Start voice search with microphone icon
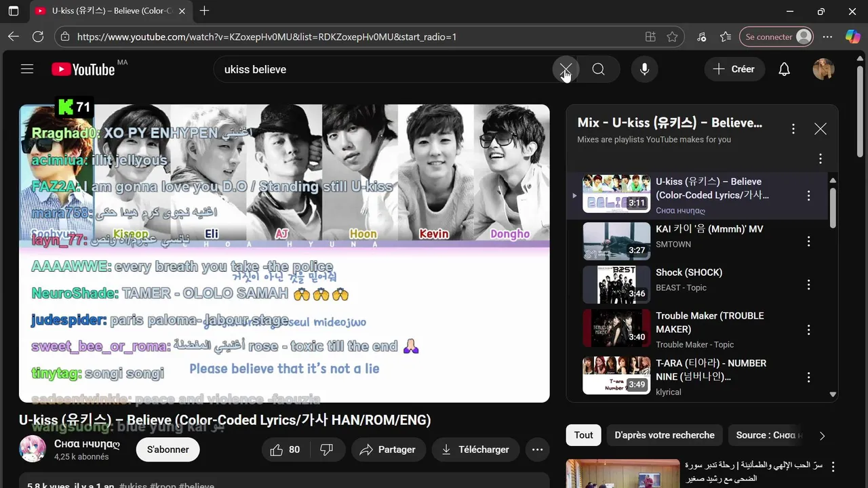Viewport: 868px width, 488px height. [644, 69]
